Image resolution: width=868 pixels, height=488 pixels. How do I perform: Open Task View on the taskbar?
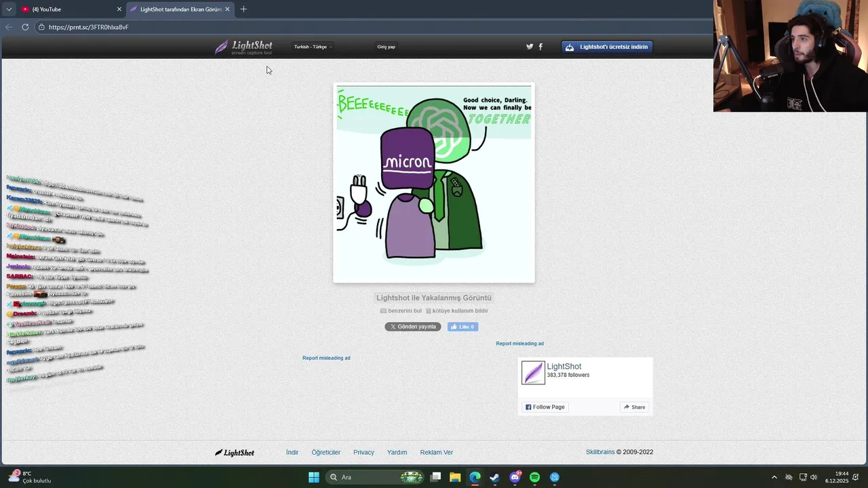tap(436, 477)
